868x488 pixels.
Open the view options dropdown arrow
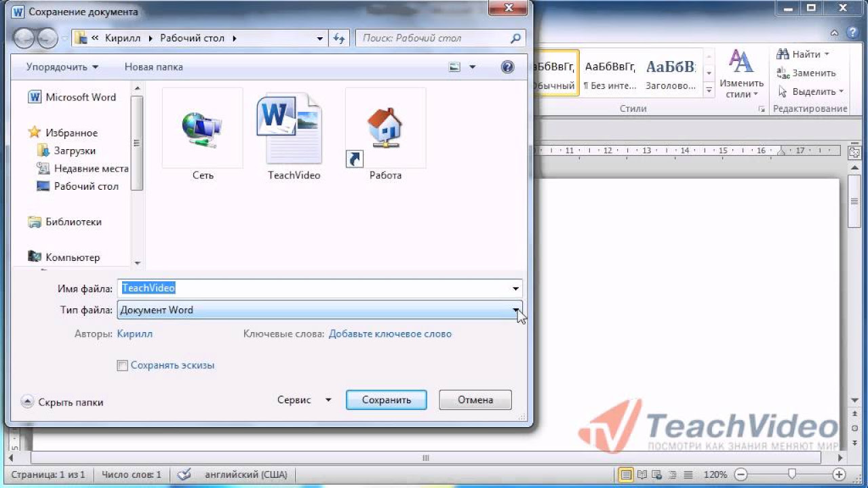[x=473, y=67]
